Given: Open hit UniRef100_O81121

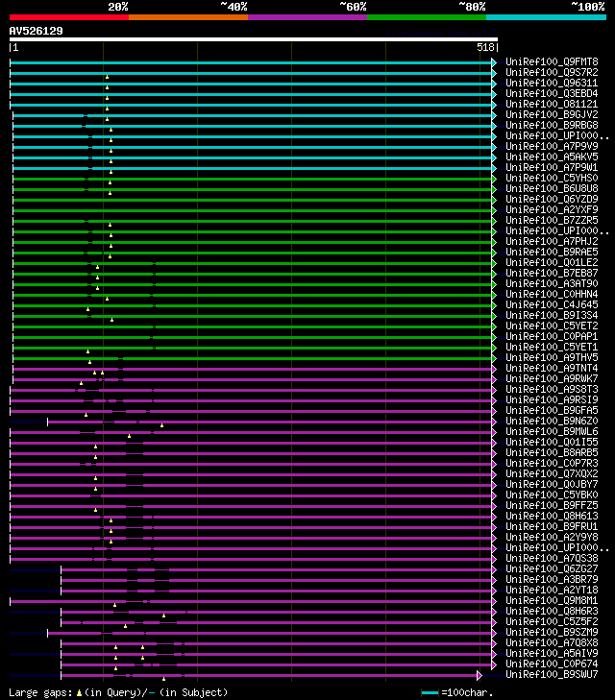Looking at the screenshot, I should (552, 104).
